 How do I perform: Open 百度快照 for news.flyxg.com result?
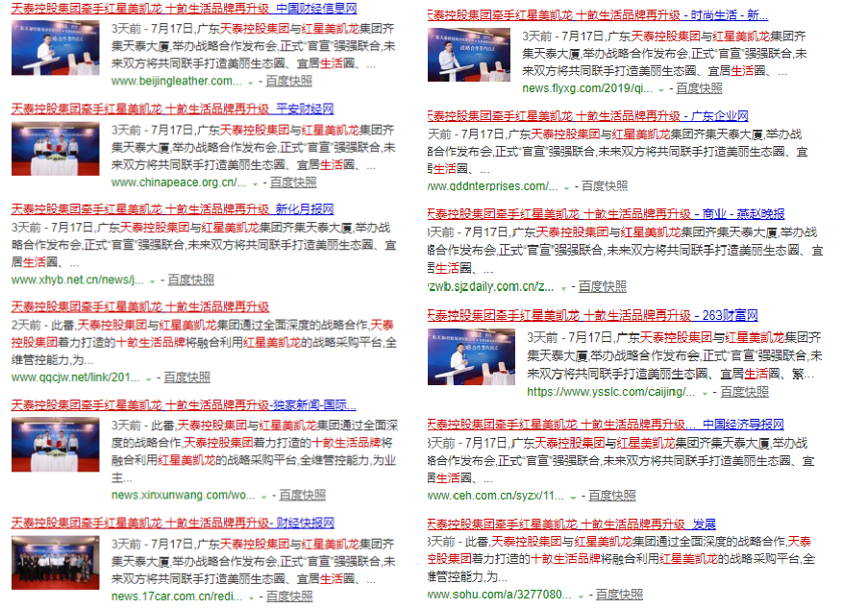(699, 88)
